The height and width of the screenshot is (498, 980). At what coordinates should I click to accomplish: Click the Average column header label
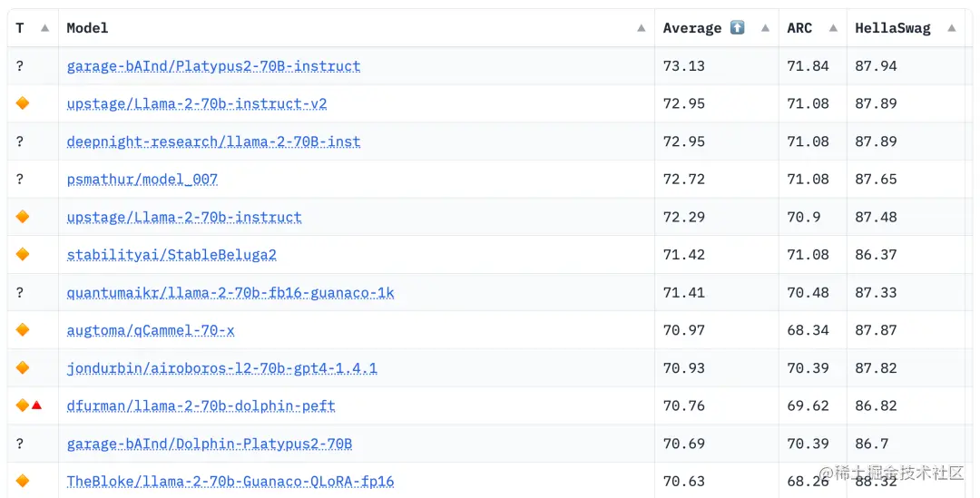[691, 28]
